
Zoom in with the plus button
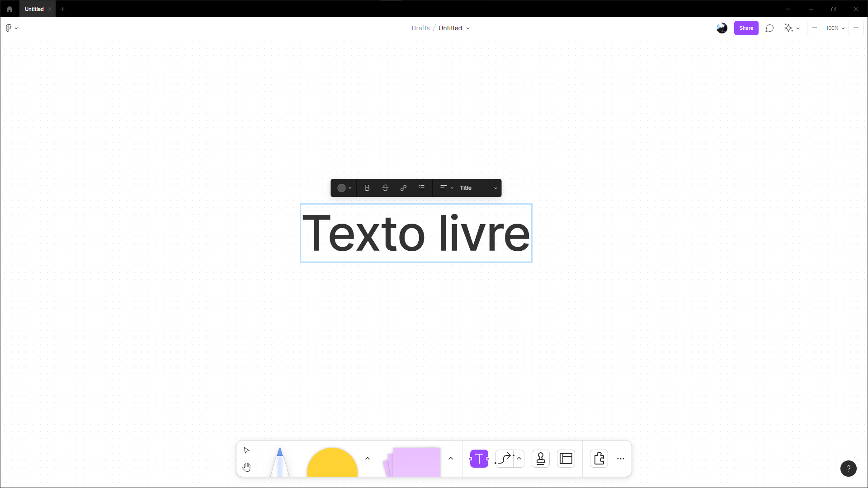[x=856, y=28]
